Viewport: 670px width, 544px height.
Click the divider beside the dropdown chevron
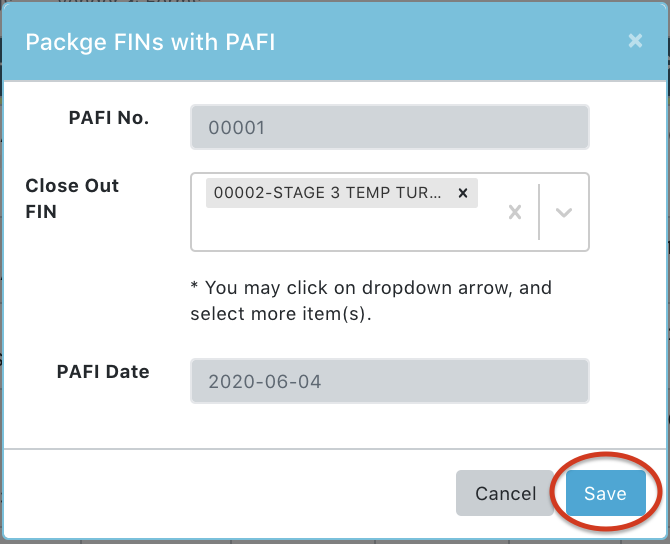[539, 212]
